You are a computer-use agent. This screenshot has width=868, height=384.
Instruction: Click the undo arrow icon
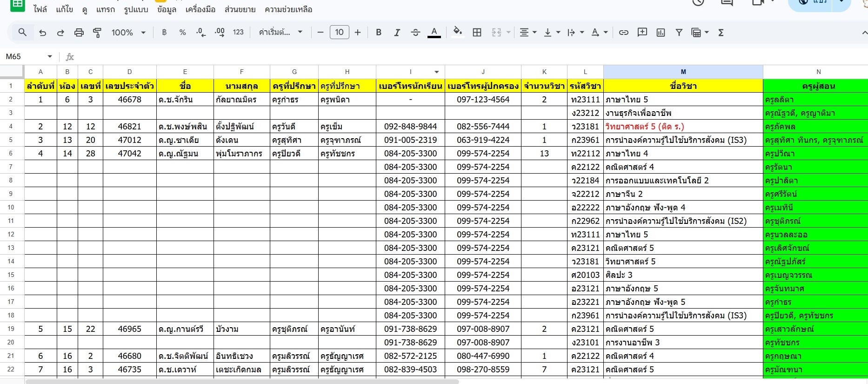point(43,33)
